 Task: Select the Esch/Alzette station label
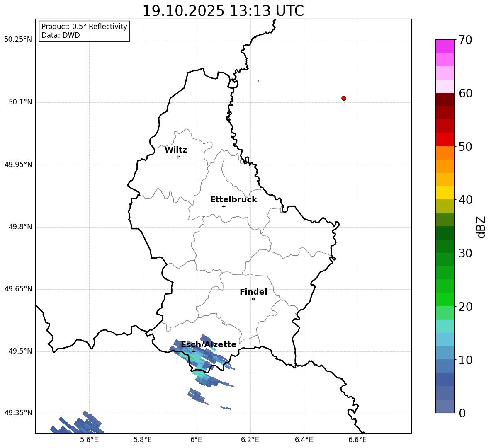pos(209,345)
